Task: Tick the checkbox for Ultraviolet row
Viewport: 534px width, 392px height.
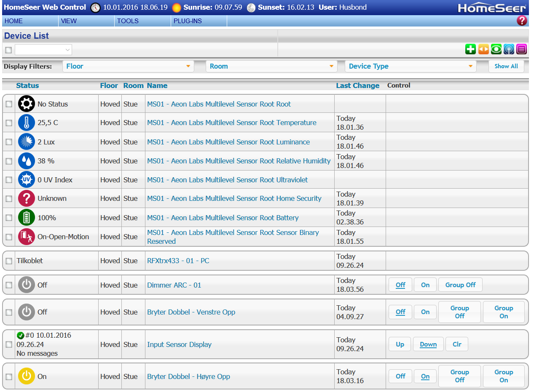Action: click(9, 180)
